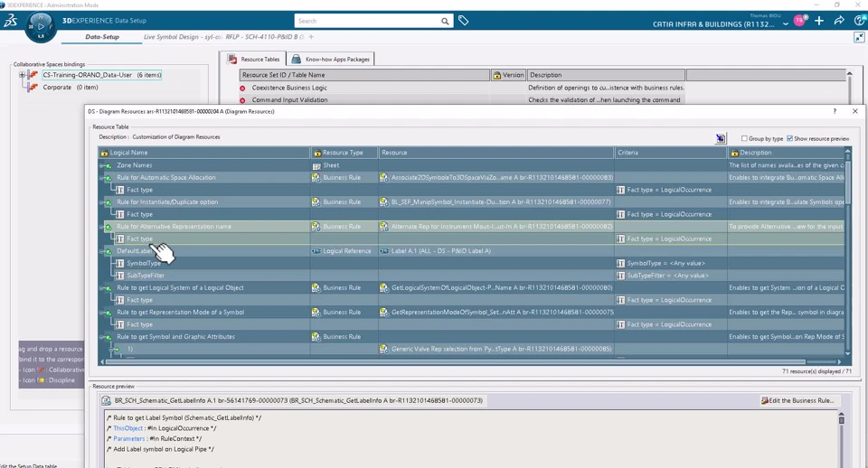Switch to the Live Symbol Design tab
This screenshot has width=868, height=468.
[x=183, y=37]
